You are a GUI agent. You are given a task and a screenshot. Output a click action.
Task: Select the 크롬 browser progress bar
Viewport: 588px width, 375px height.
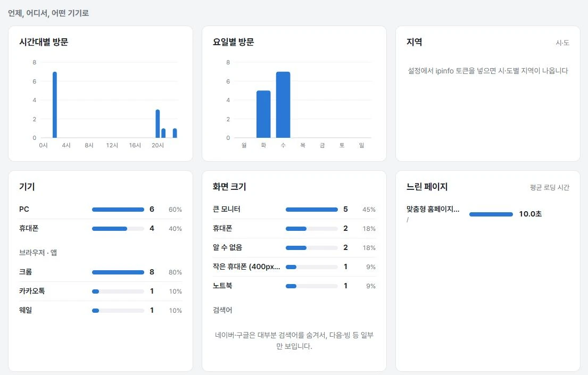[118, 272]
